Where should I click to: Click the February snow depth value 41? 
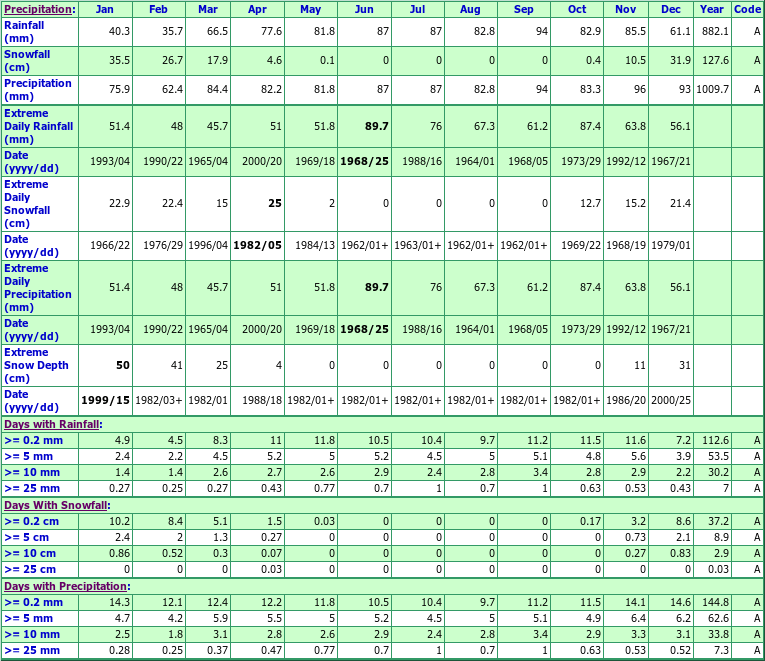point(177,365)
